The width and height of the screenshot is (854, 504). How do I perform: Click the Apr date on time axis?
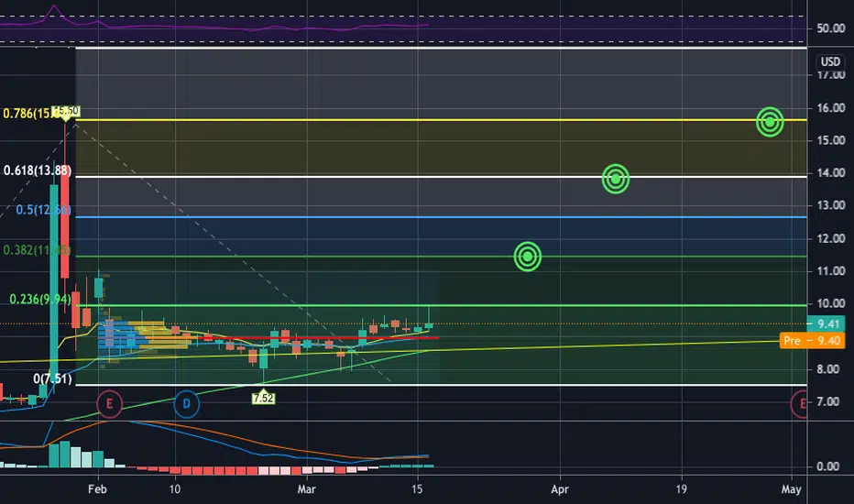(x=559, y=488)
